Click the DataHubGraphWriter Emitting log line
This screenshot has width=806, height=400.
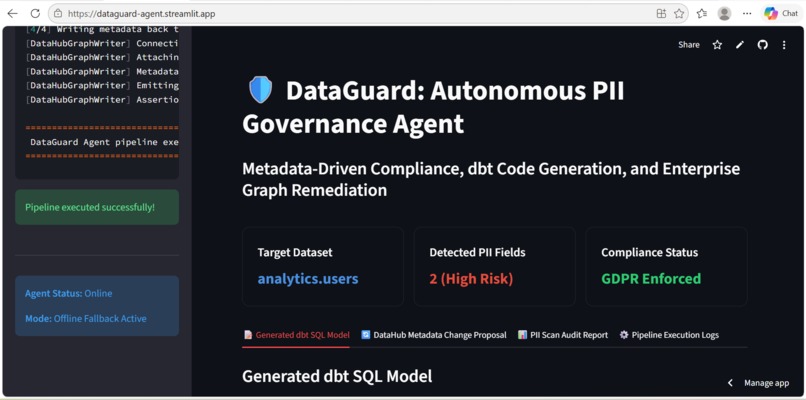[x=102, y=85]
